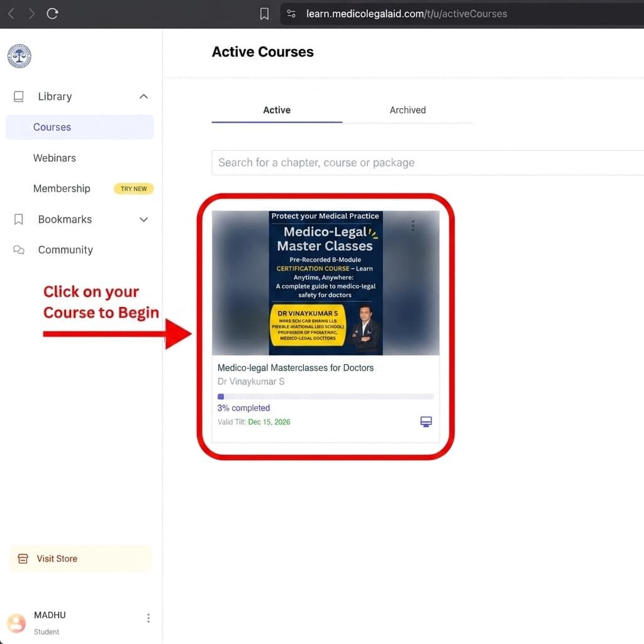Reload the page with the refresh icon
The image size is (644, 644).
(x=52, y=14)
